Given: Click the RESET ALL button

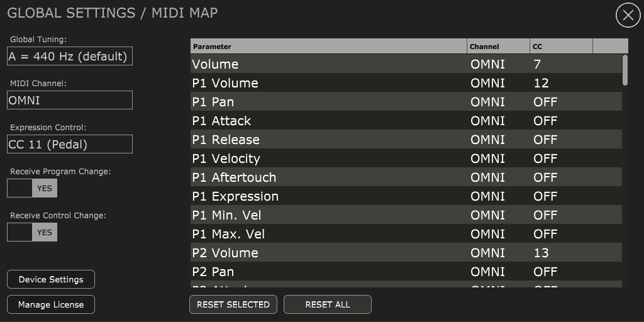Looking at the screenshot, I should click(328, 304).
